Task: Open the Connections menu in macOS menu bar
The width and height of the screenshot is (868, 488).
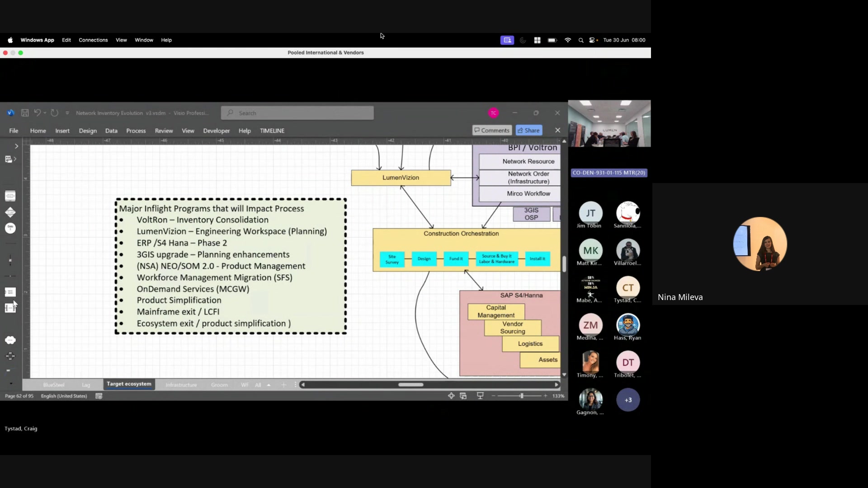Action: (x=93, y=40)
